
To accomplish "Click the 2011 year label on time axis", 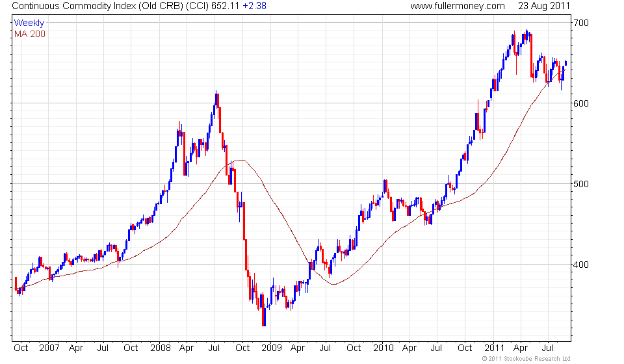I will [x=494, y=348].
